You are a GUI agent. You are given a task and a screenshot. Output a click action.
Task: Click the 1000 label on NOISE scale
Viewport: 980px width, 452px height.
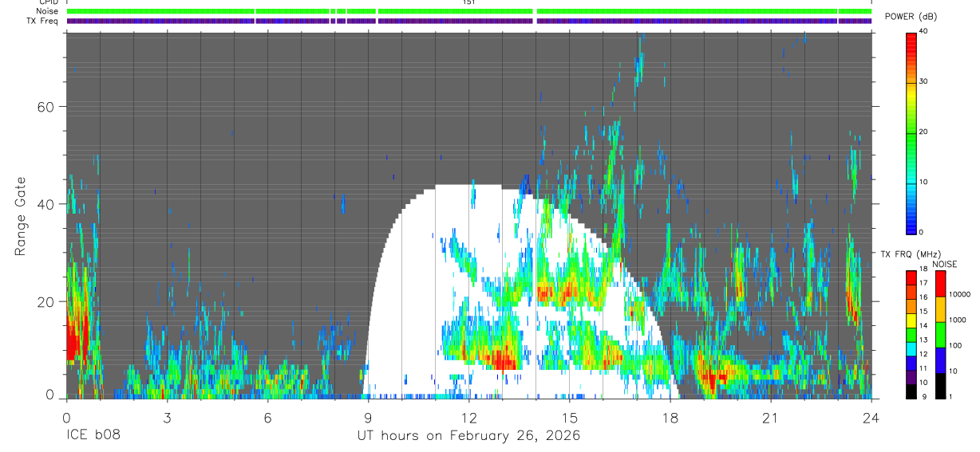(957, 320)
